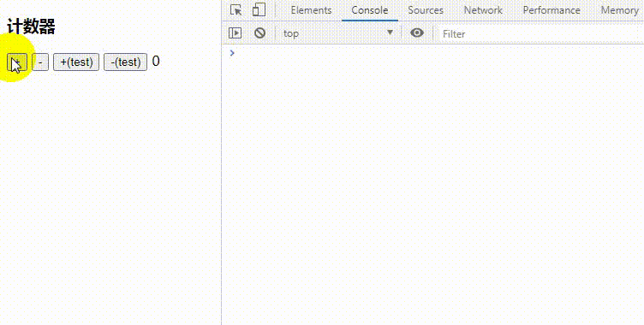
Task: Click the minus counter button
Action: tap(40, 62)
